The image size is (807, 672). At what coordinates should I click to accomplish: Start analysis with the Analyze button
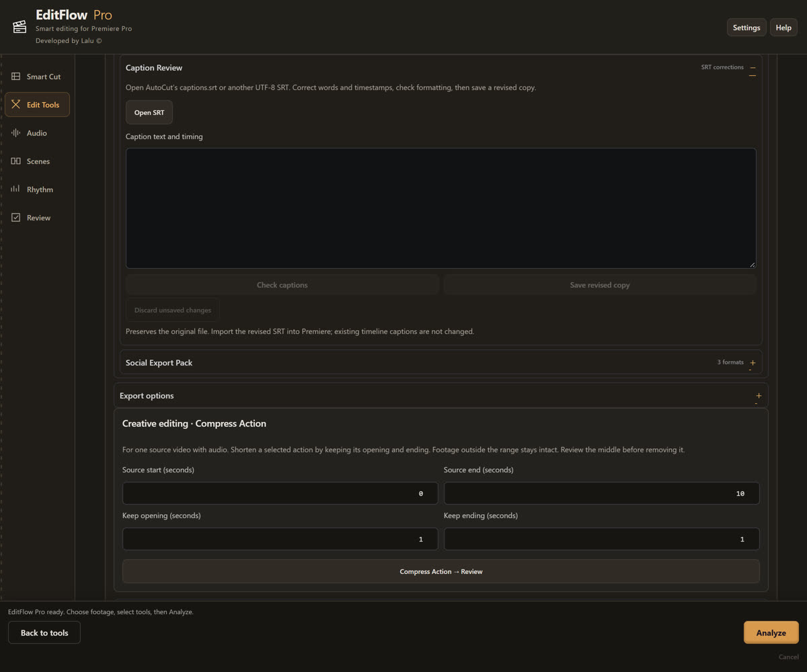point(771,632)
